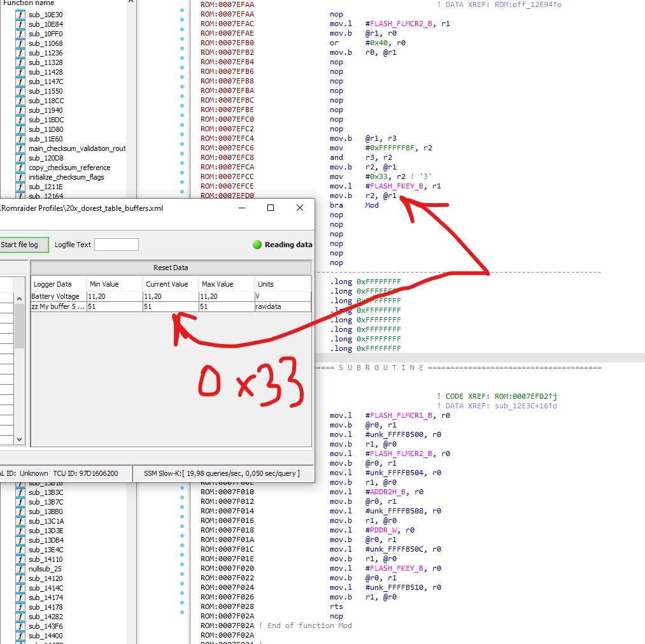Click logger list scrollbar down arrow
This screenshot has height=644, width=645.
[x=19, y=440]
